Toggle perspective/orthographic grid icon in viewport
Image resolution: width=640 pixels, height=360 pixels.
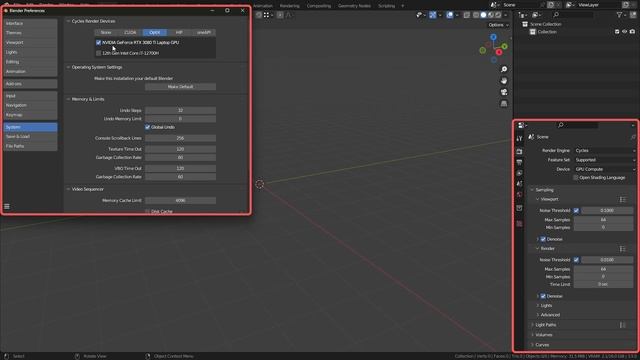[504, 104]
